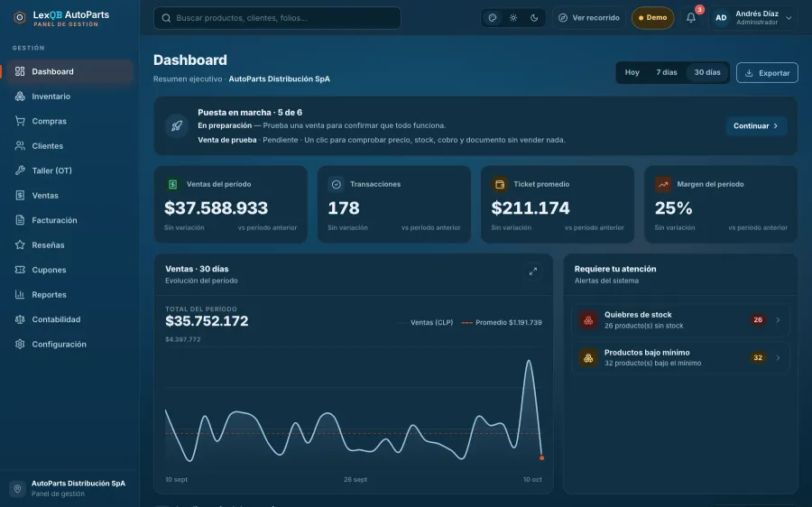The width and height of the screenshot is (812, 507).
Task: Click the sidebar footer location pin icon
Action: pyautogui.click(x=17, y=489)
